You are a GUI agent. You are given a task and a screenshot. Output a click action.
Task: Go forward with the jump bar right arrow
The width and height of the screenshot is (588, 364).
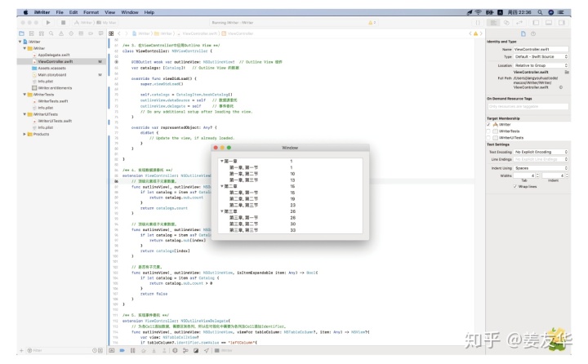click(x=127, y=33)
